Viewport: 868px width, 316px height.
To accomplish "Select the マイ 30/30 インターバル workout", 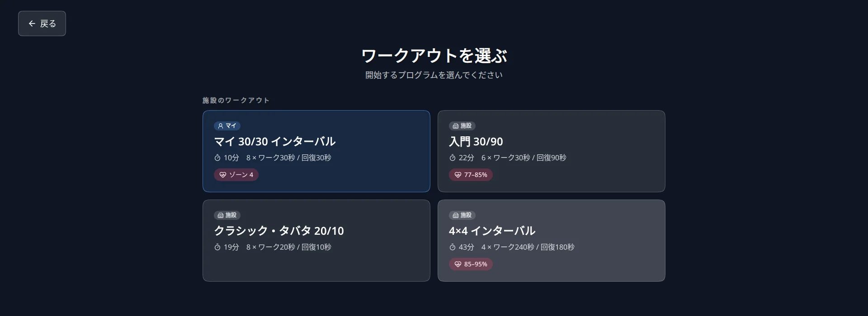I will coord(316,151).
